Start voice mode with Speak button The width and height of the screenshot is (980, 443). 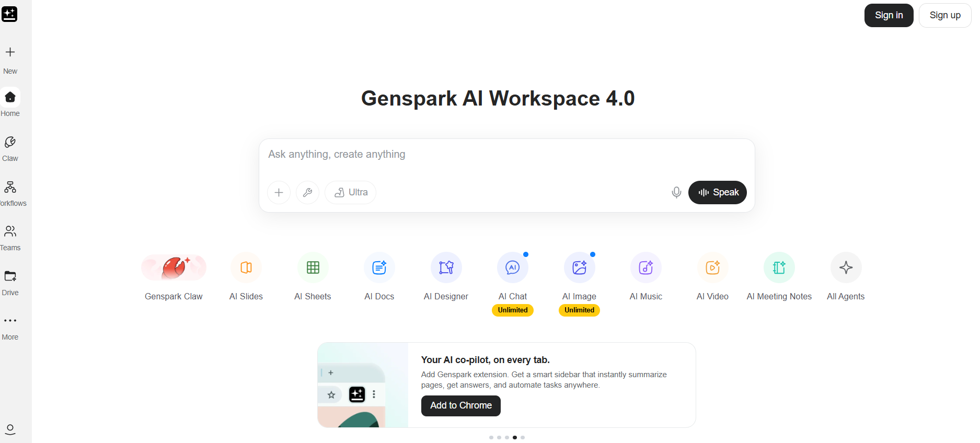[x=717, y=192]
